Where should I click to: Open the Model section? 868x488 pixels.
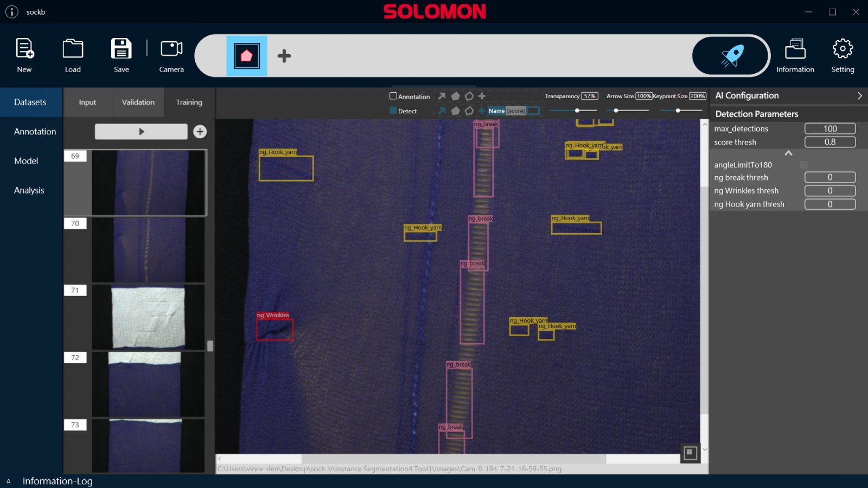[26, 161]
